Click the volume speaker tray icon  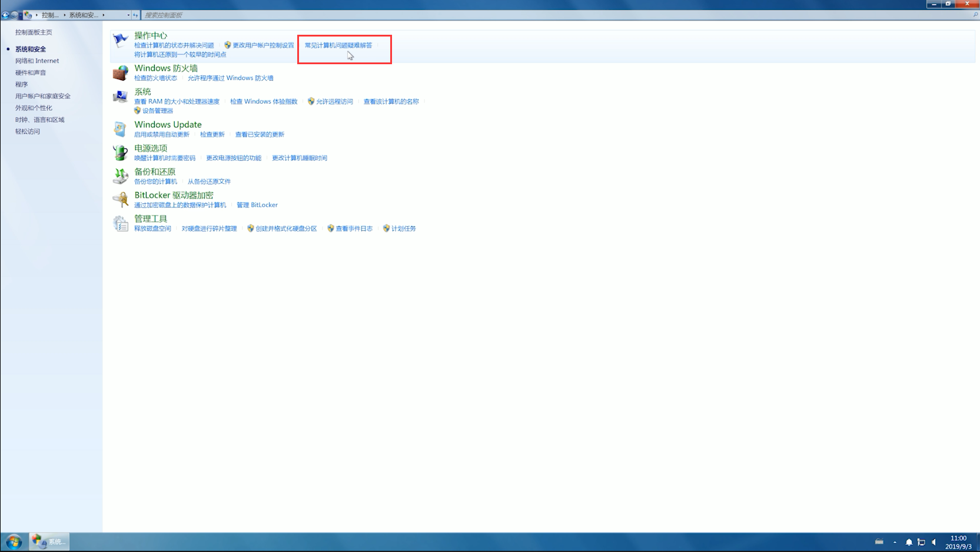pyautogui.click(x=934, y=542)
